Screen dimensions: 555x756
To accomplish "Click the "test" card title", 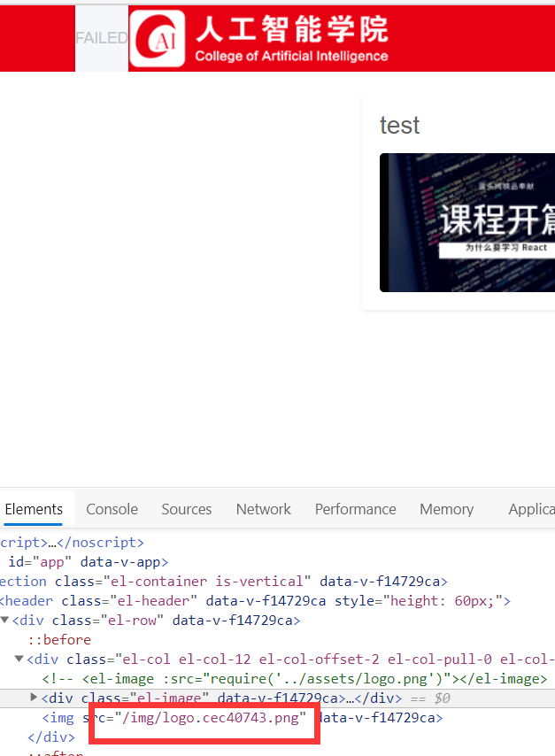I will (399, 126).
